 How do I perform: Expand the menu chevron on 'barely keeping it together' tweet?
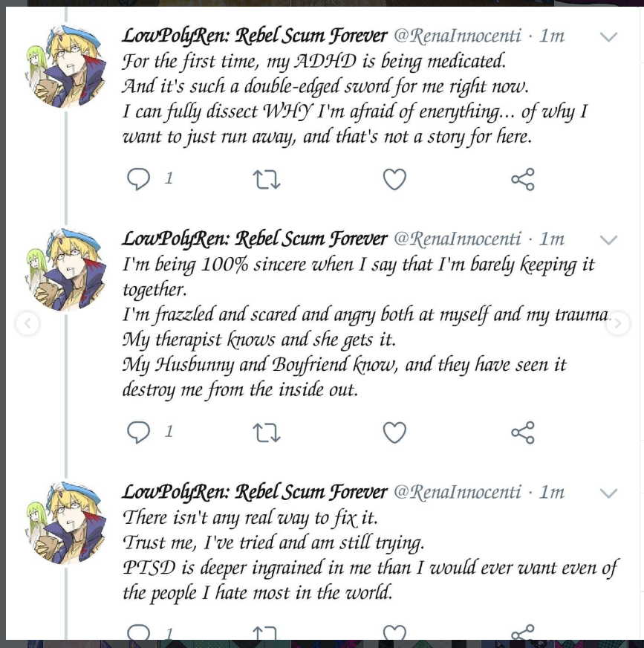tap(608, 240)
